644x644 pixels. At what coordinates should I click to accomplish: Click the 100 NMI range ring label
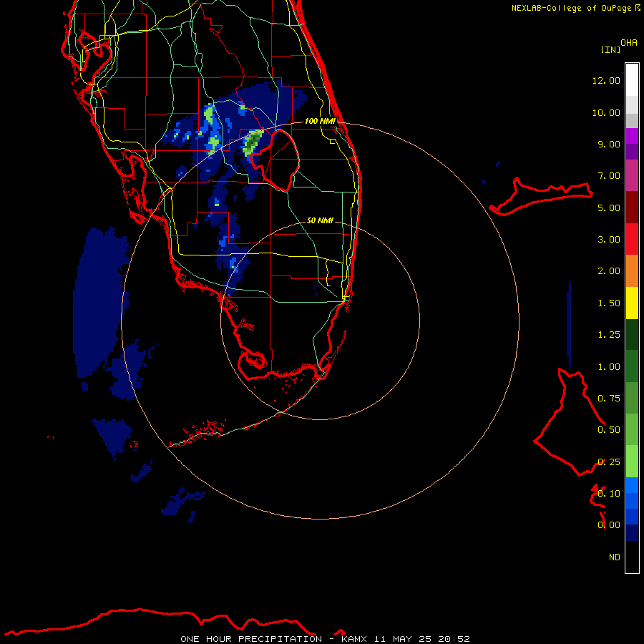pyautogui.click(x=320, y=121)
